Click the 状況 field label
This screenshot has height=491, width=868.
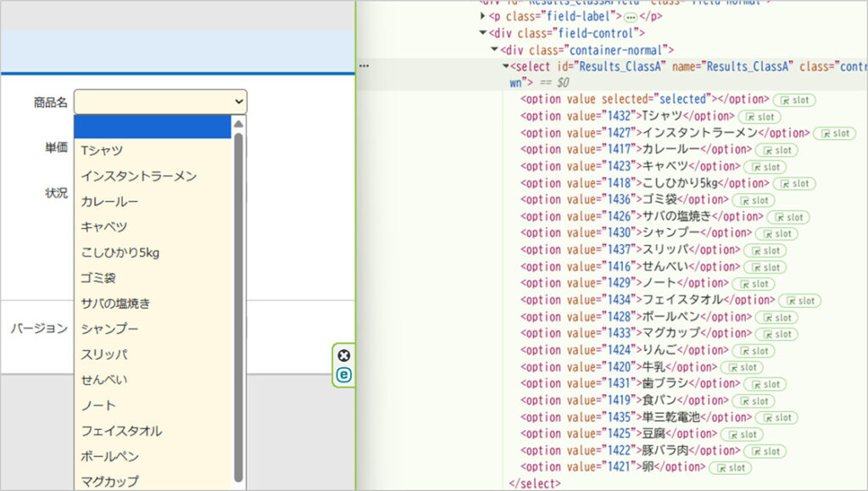coord(57,192)
